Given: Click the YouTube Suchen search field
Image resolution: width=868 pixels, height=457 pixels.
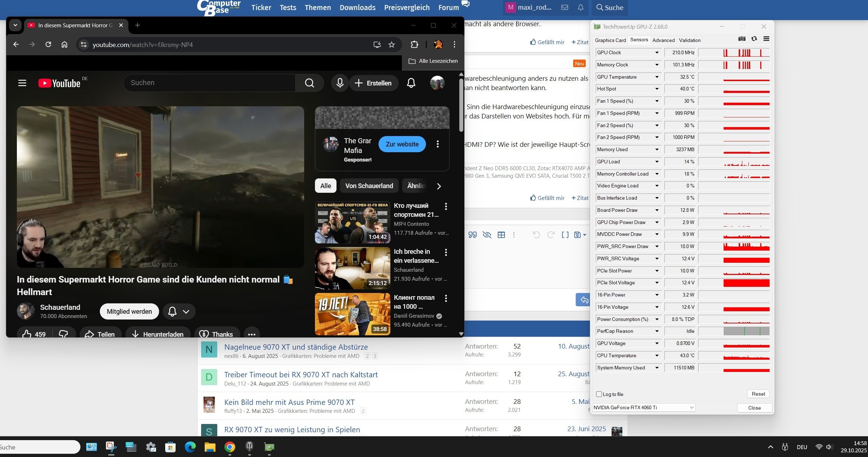Looking at the screenshot, I should [209, 83].
